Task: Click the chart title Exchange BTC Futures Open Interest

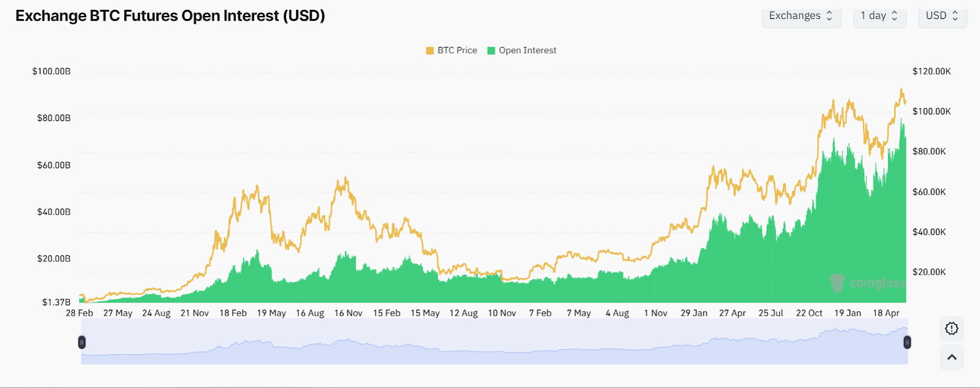Action: (x=170, y=16)
